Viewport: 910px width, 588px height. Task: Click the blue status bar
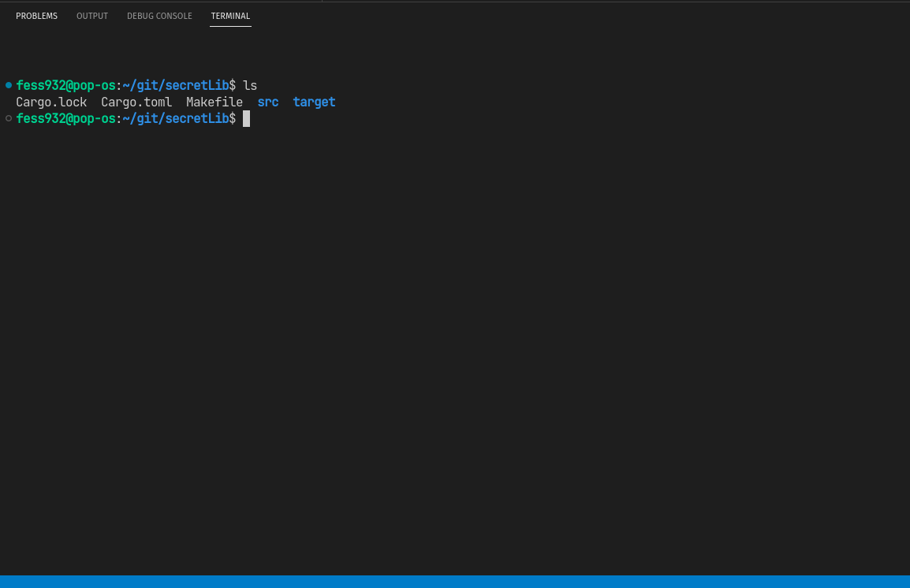click(x=455, y=583)
